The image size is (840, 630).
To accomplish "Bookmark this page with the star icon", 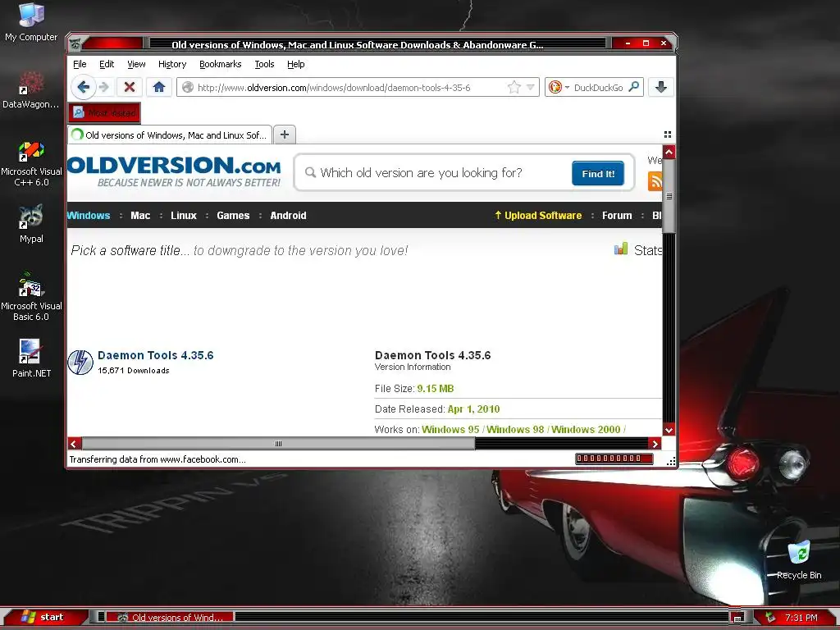I will pyautogui.click(x=514, y=87).
